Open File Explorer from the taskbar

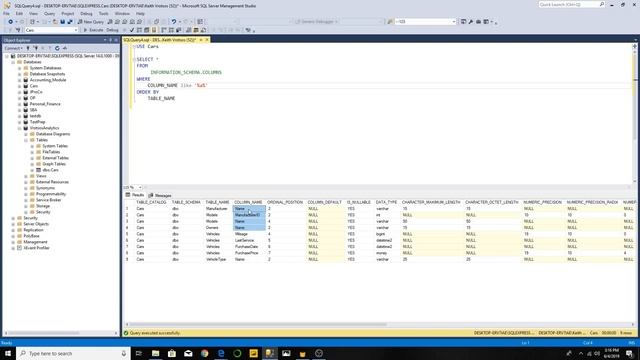156,353
